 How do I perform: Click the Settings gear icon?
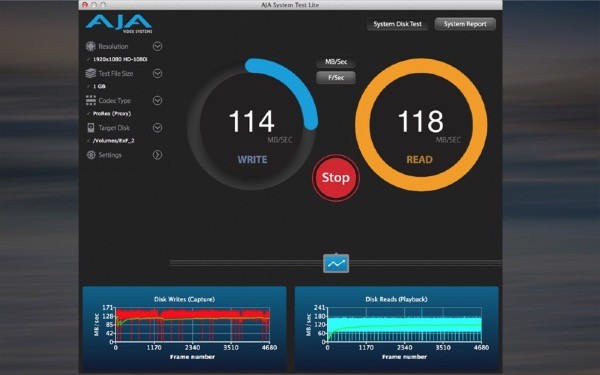91,155
